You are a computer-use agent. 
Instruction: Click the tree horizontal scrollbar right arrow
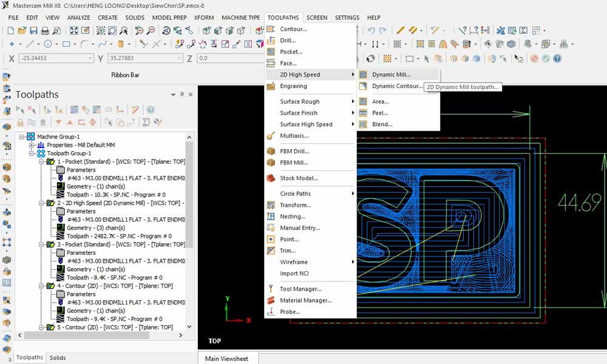[x=180, y=335]
